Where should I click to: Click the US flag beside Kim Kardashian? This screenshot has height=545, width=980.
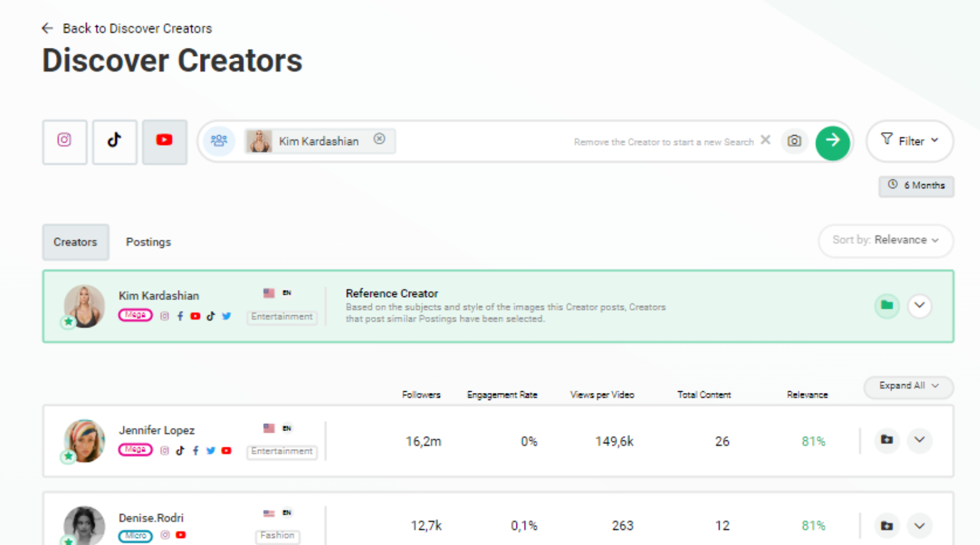269,293
